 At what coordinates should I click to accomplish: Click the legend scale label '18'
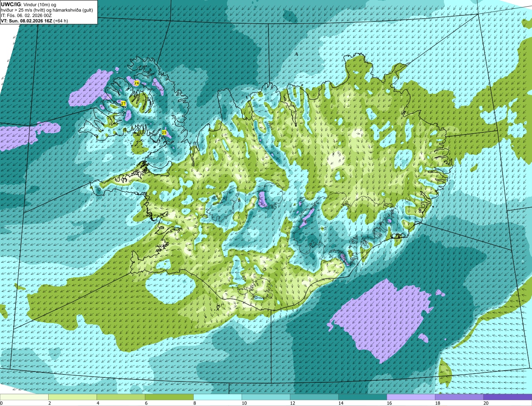[438, 403]
